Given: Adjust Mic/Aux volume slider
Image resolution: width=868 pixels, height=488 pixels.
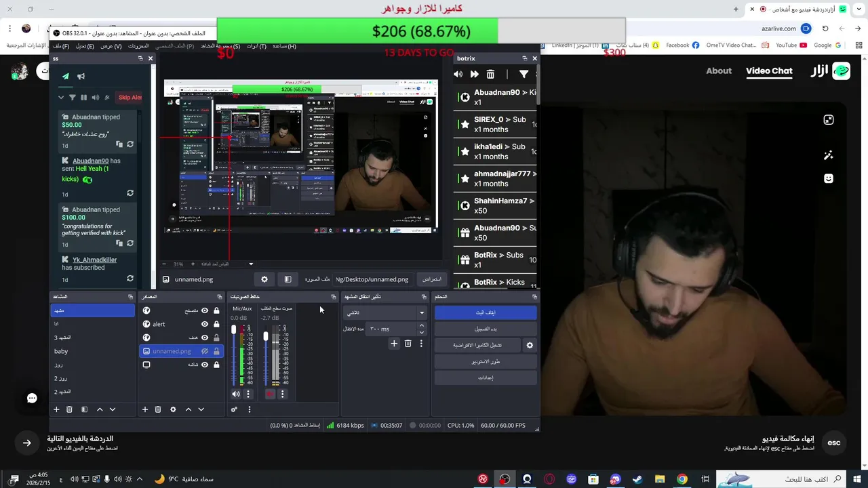Looking at the screenshot, I should click(x=234, y=330).
